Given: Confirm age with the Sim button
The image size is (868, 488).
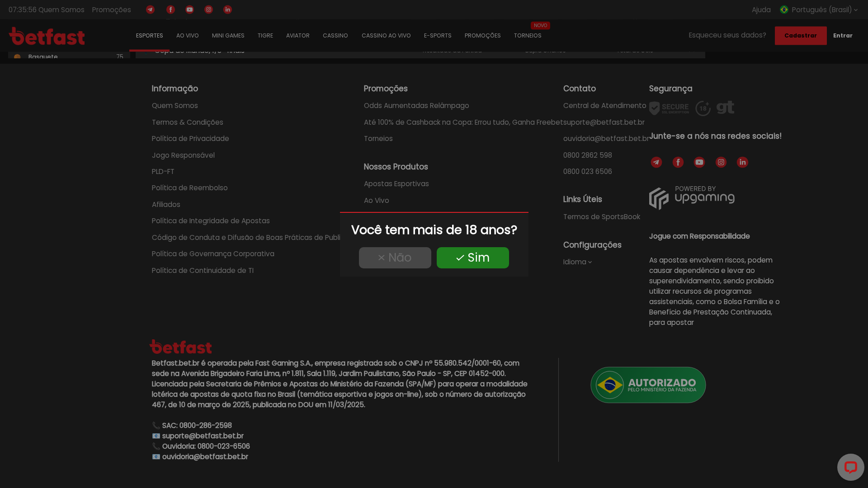Looking at the screenshot, I should [x=473, y=258].
